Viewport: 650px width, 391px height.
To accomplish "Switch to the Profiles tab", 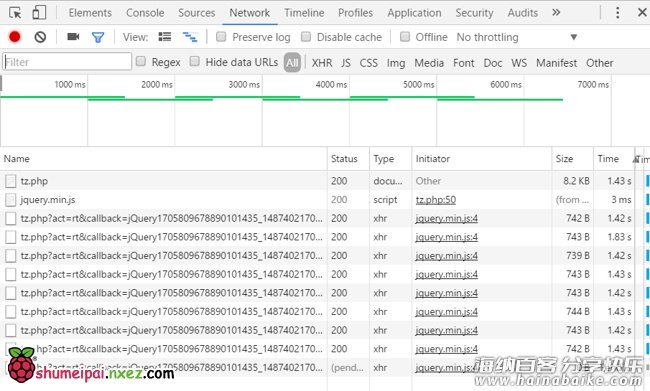I will [355, 13].
